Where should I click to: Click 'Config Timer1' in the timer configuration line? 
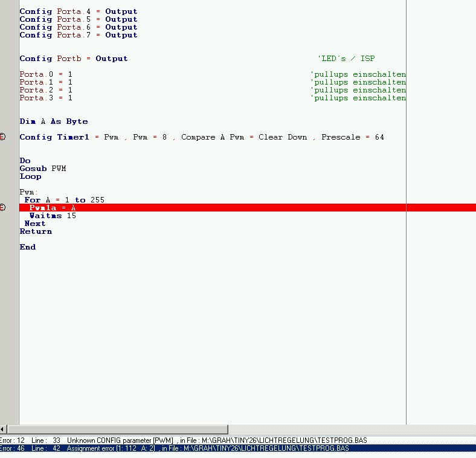pyautogui.click(x=54, y=137)
